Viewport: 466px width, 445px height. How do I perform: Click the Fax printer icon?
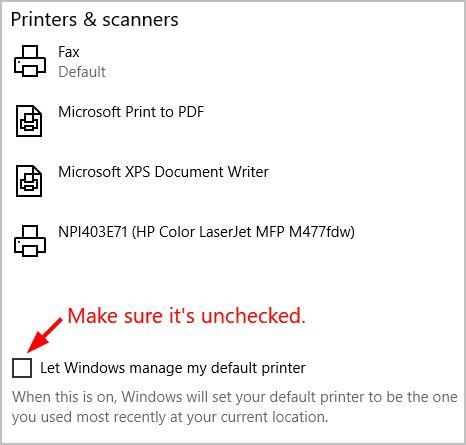[30, 61]
